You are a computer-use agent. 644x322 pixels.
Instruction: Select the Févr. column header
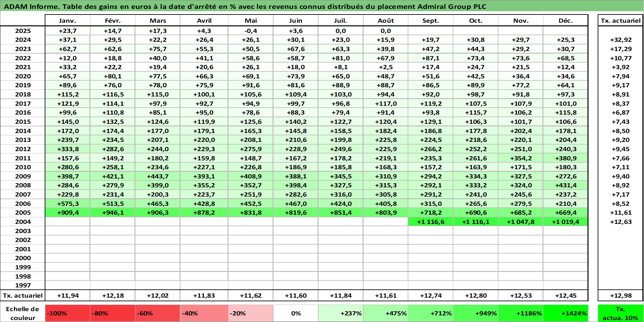click(x=113, y=20)
